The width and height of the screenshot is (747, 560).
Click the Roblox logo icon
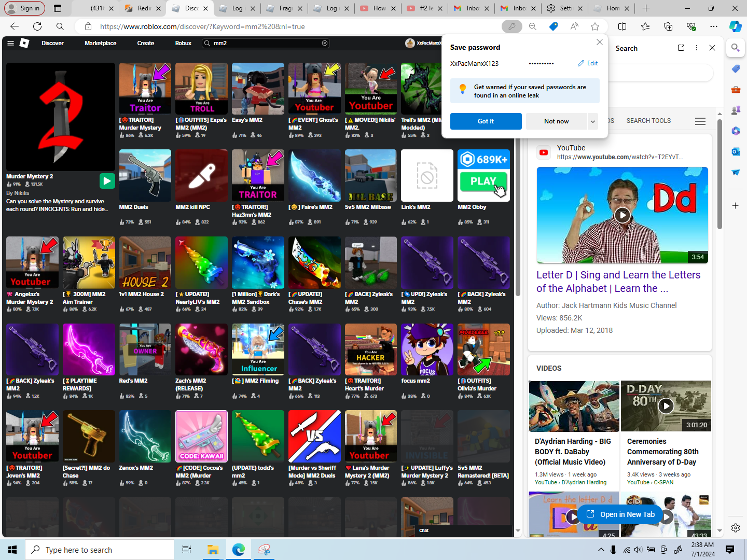pos(24,43)
